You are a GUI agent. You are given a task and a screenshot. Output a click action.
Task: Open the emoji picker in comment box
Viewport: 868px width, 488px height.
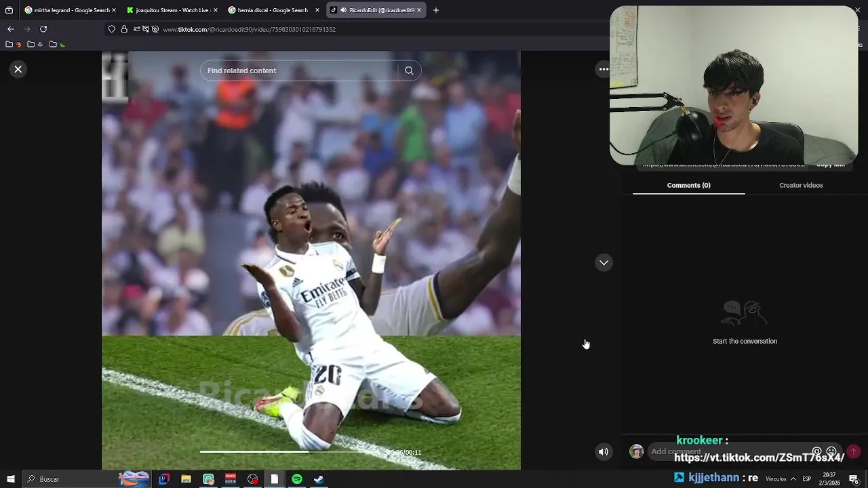(832, 451)
